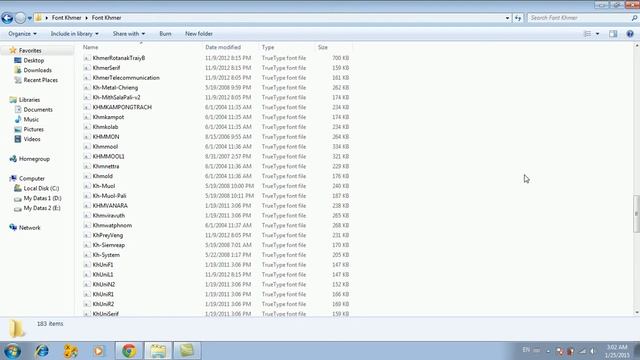Click the Homegroup icon in sidebar
The width and height of the screenshot is (640, 360).
[13, 159]
